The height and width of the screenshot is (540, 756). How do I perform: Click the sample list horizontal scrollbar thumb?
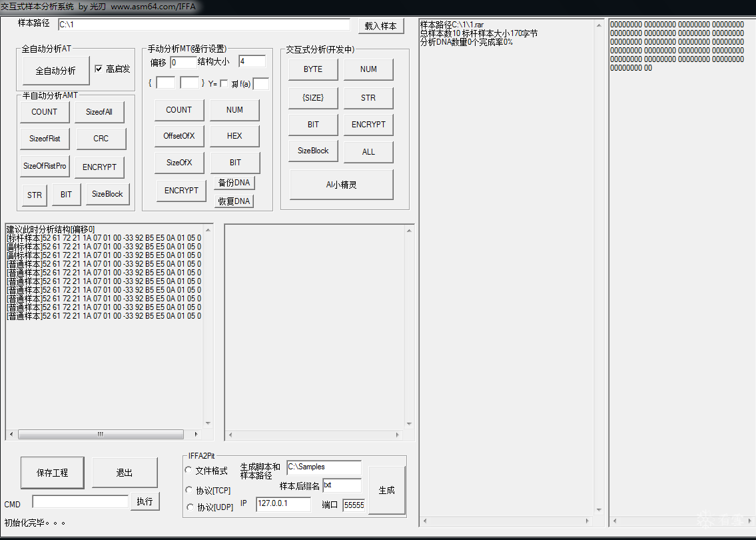pos(101,434)
